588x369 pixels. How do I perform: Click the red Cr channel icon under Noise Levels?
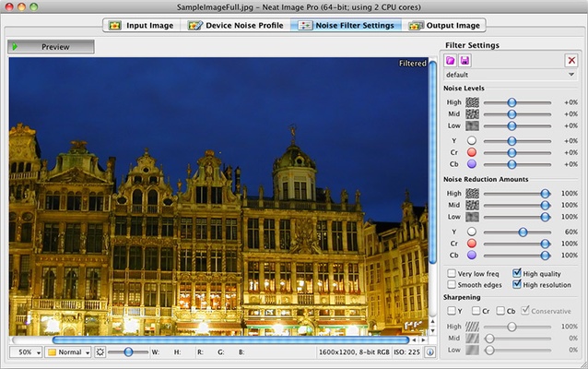[x=472, y=151]
